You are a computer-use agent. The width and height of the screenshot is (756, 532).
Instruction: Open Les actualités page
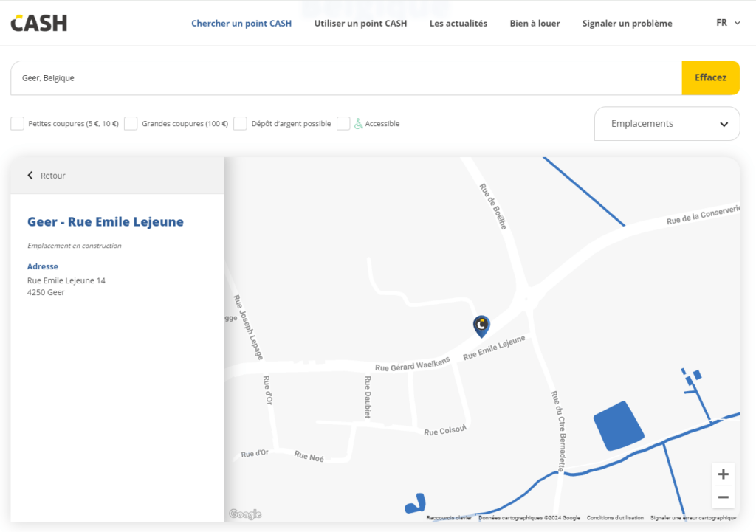pos(458,24)
